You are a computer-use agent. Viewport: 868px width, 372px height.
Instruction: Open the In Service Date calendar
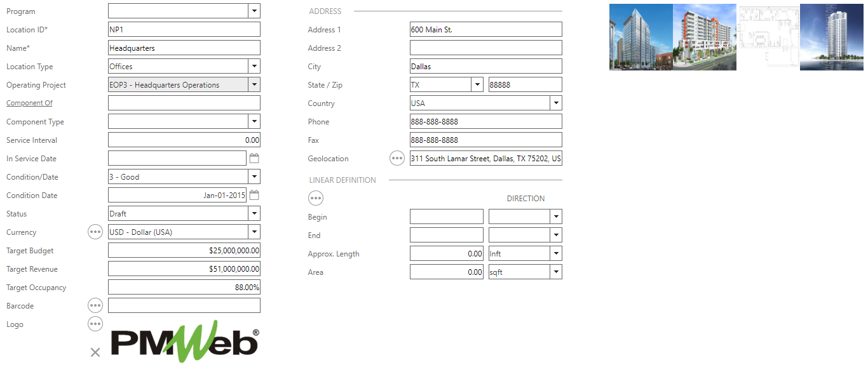coord(254,159)
